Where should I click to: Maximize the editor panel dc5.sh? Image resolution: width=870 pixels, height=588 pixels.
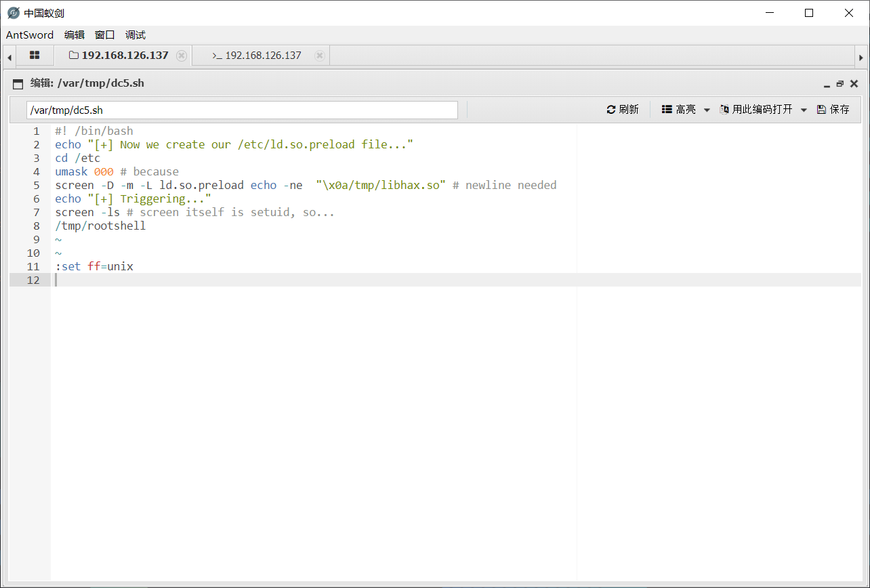840,84
